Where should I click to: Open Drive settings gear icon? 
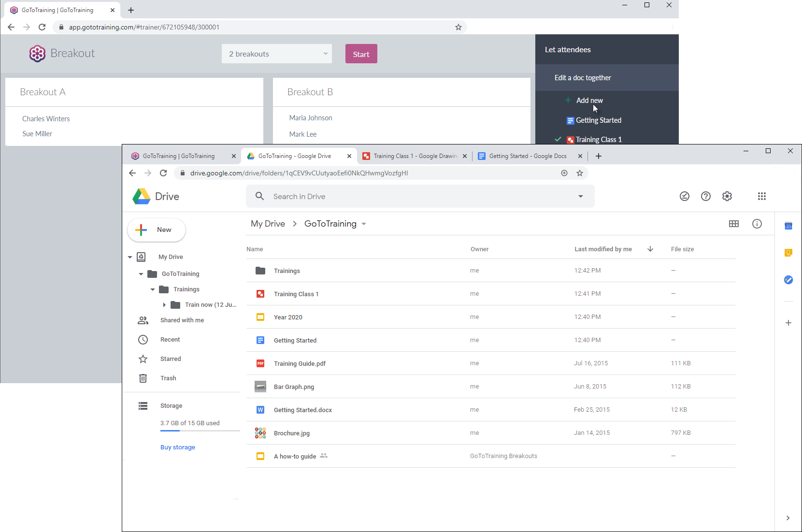click(x=727, y=196)
